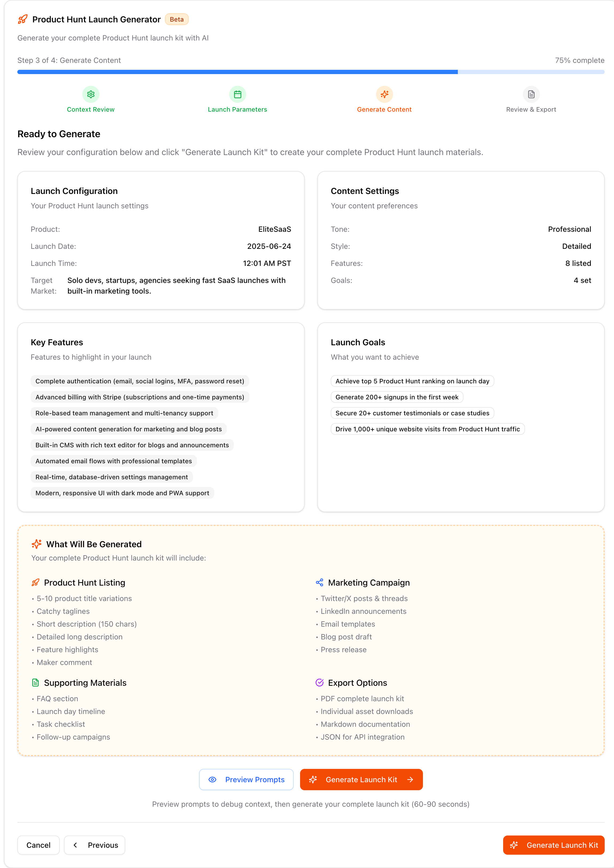Click the share icon next to Marketing Campaign
This screenshot has height=868, width=614.
pos(320,582)
